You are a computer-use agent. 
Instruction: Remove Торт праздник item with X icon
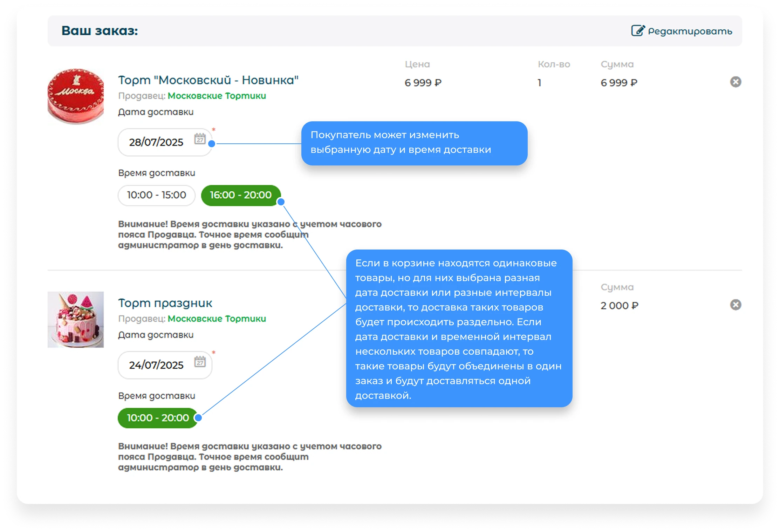point(735,305)
